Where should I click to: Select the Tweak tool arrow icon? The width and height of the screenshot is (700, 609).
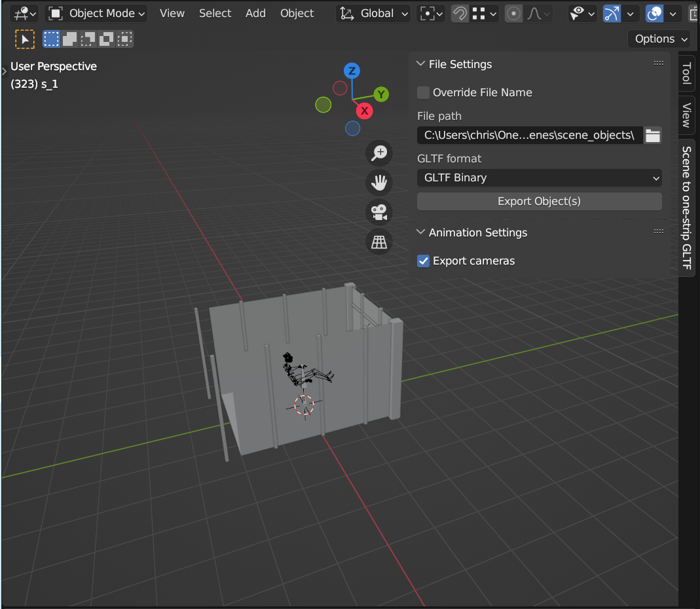[x=25, y=39]
